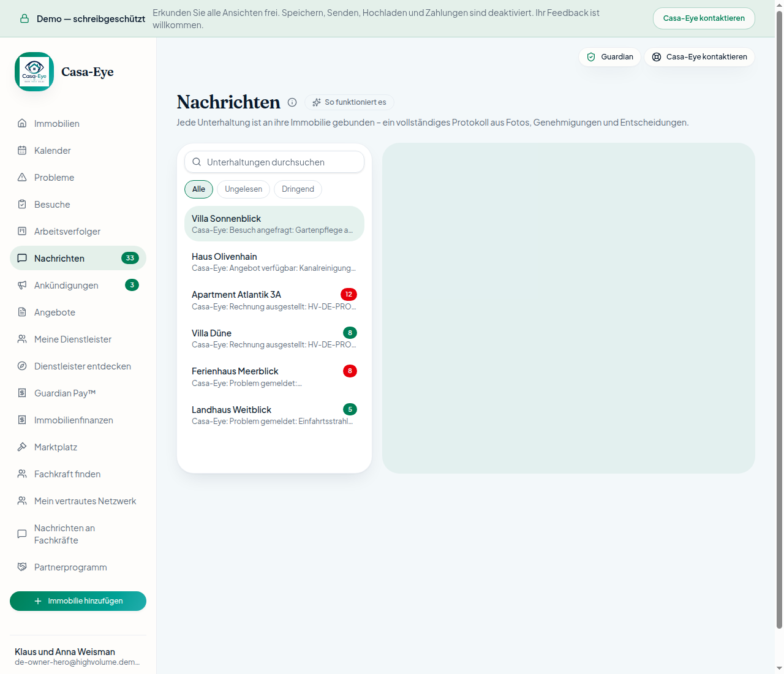784x674 pixels.
Task: Click the Fachkraft finden people icon
Action: tap(22, 474)
